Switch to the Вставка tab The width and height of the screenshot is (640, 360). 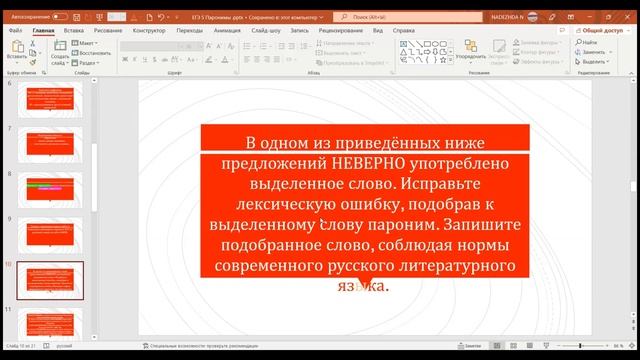(x=73, y=31)
